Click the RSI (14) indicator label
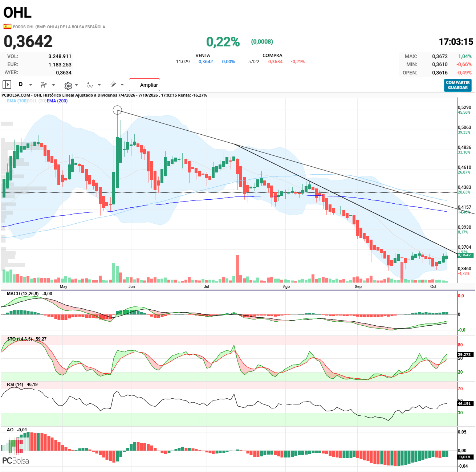 [15, 384]
